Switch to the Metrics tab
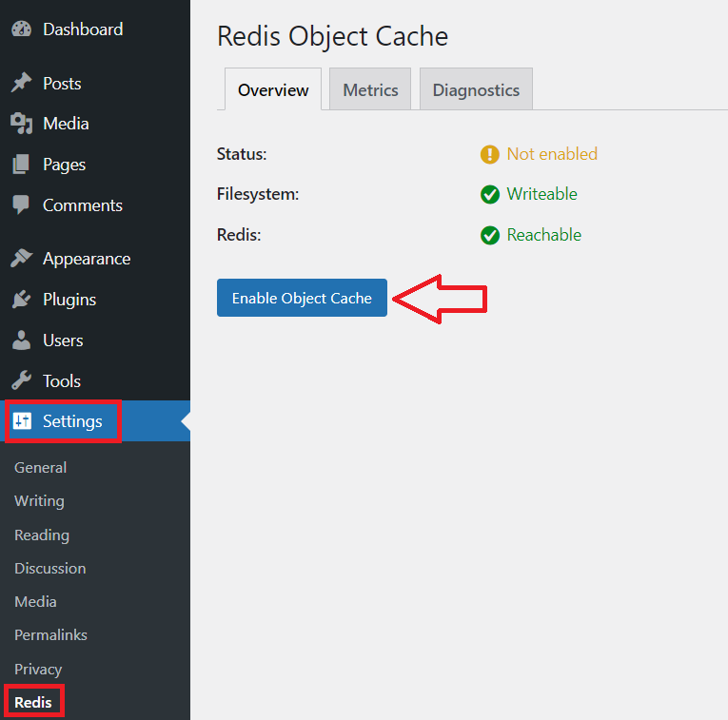The image size is (728, 720). (370, 89)
